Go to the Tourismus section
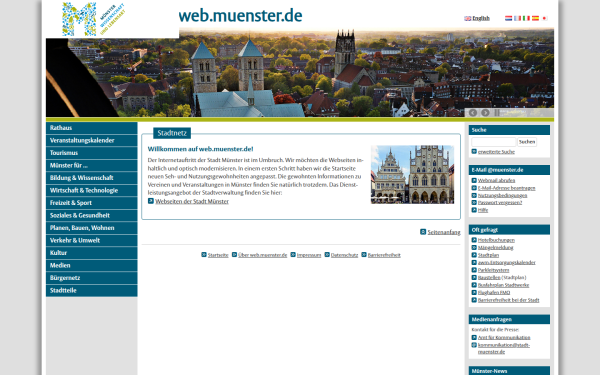The height and width of the screenshot is (375, 600). (91, 153)
